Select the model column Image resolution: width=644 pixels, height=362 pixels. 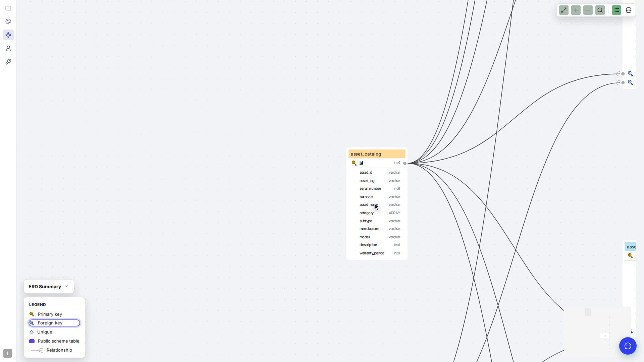point(377,237)
